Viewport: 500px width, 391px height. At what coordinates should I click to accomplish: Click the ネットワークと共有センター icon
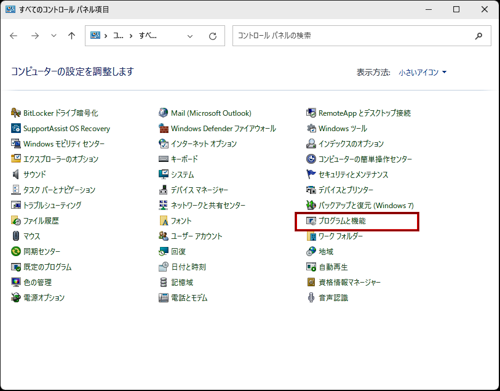[163, 205]
